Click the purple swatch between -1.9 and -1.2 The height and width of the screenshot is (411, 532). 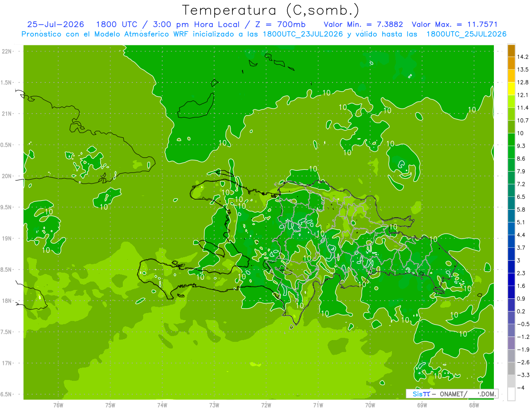coord(511,343)
